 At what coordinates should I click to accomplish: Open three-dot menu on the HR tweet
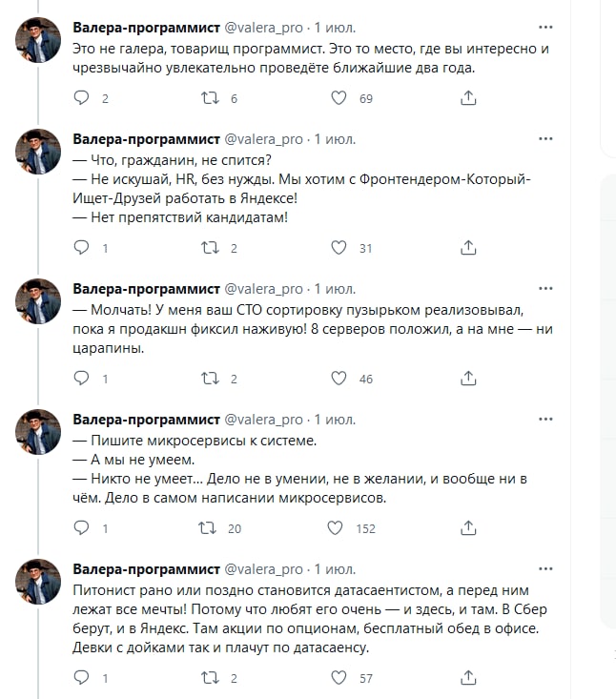[x=545, y=139]
